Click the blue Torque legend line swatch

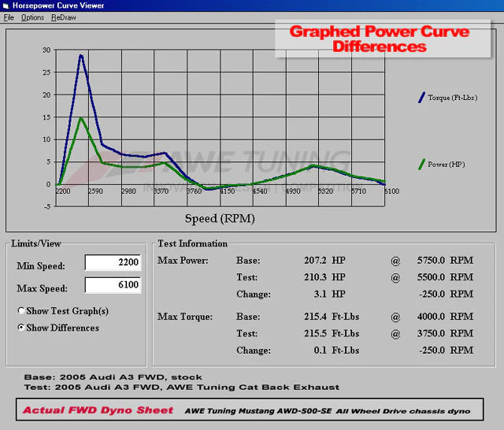coord(421,98)
